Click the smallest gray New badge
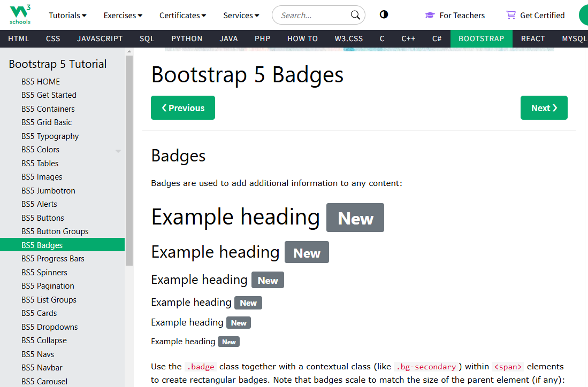 (x=229, y=342)
